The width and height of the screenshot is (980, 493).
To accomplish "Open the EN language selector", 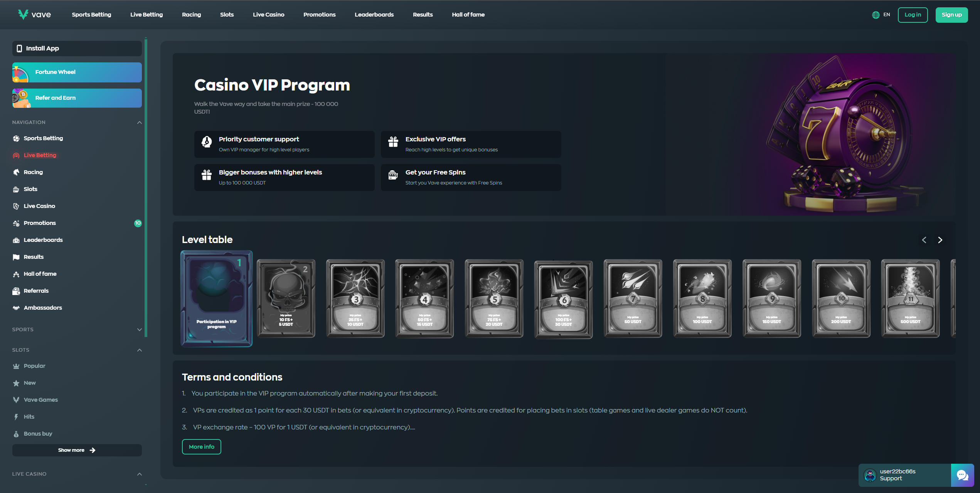I will [881, 15].
